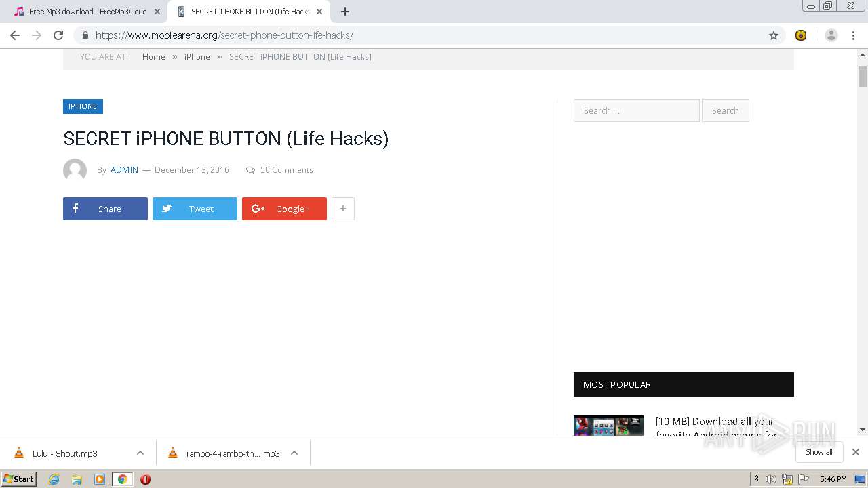868x488 pixels.
Task: Open the Chrome profile avatar
Action: [831, 35]
